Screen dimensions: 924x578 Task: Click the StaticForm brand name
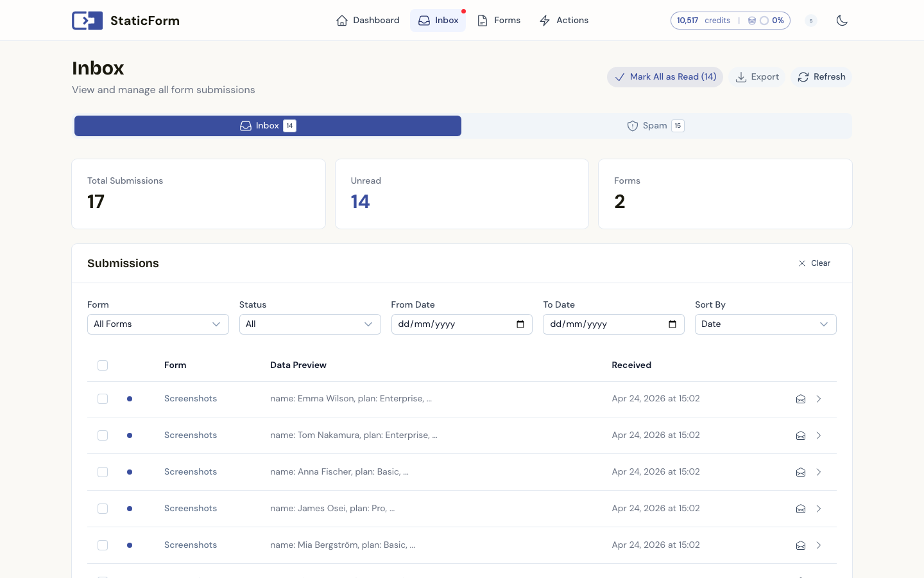pyautogui.click(x=145, y=21)
